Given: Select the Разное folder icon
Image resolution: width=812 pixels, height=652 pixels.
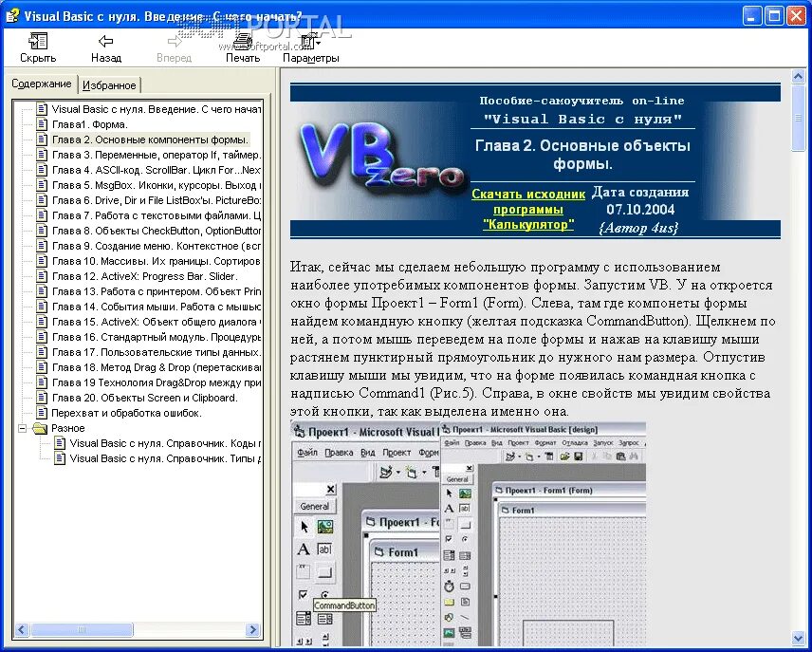Looking at the screenshot, I should pyautogui.click(x=39, y=428).
